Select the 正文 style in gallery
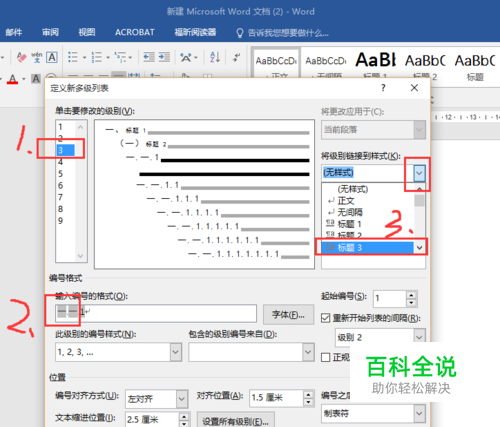Viewport: 500px width, 427px height. [x=276, y=63]
